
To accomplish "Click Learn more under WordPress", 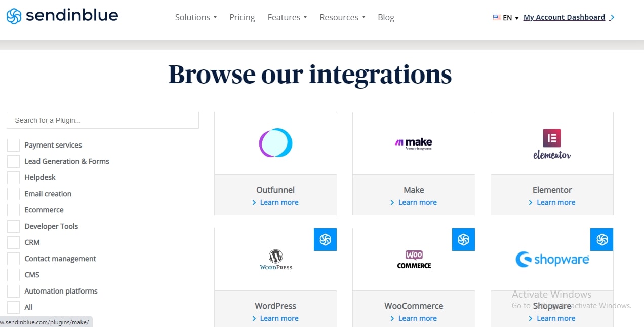I will coord(275,318).
